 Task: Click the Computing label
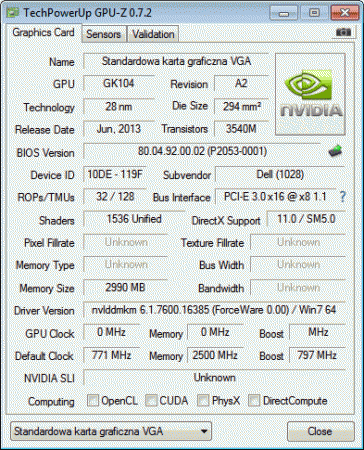coord(51,401)
